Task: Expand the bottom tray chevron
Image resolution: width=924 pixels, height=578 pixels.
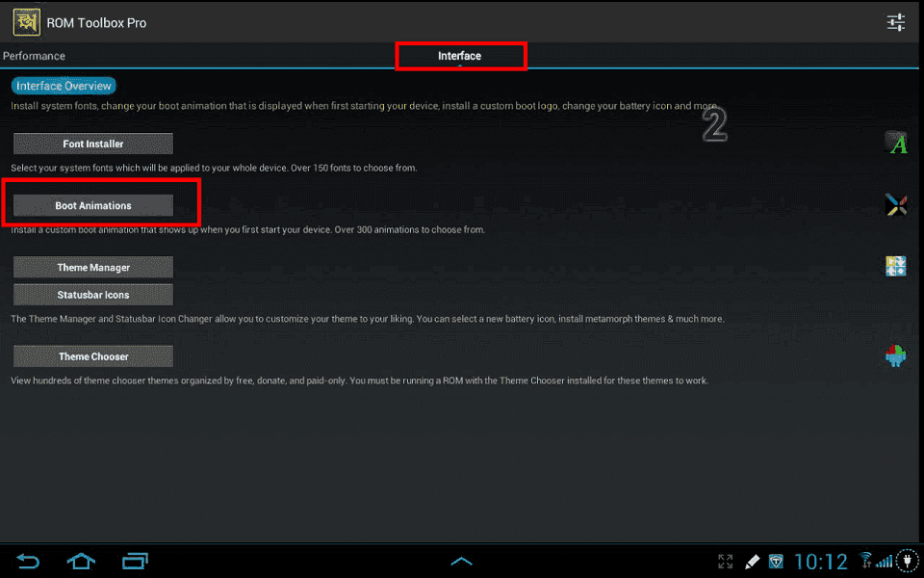Action: [461, 561]
